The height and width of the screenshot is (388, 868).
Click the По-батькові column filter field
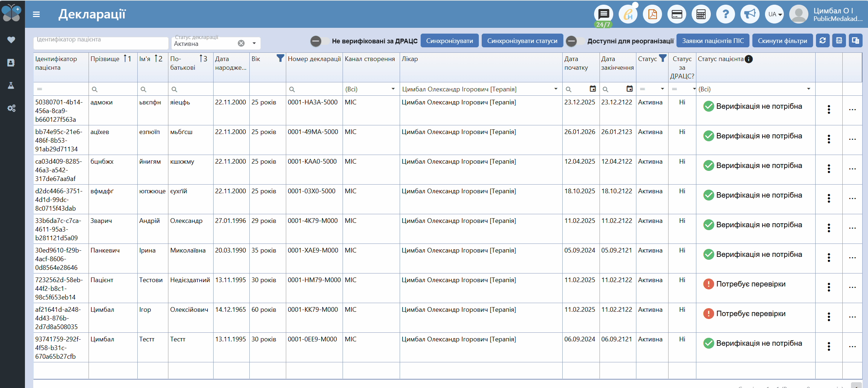191,89
